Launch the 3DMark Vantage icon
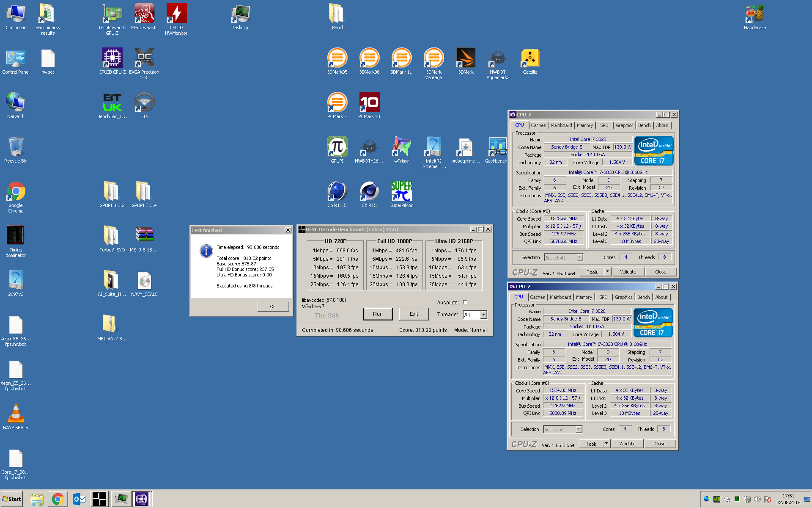The image size is (812, 508). click(x=433, y=63)
